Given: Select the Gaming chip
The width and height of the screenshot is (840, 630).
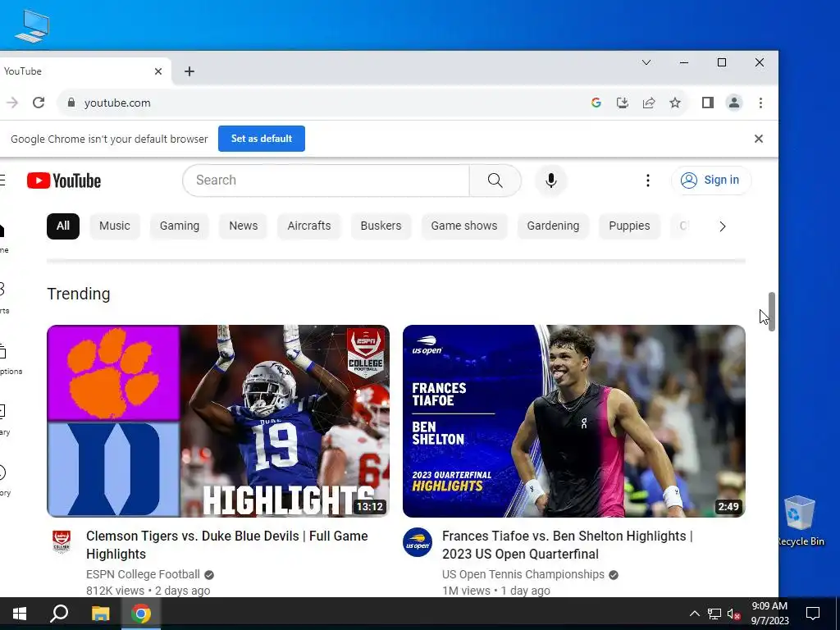Looking at the screenshot, I should pyautogui.click(x=180, y=226).
